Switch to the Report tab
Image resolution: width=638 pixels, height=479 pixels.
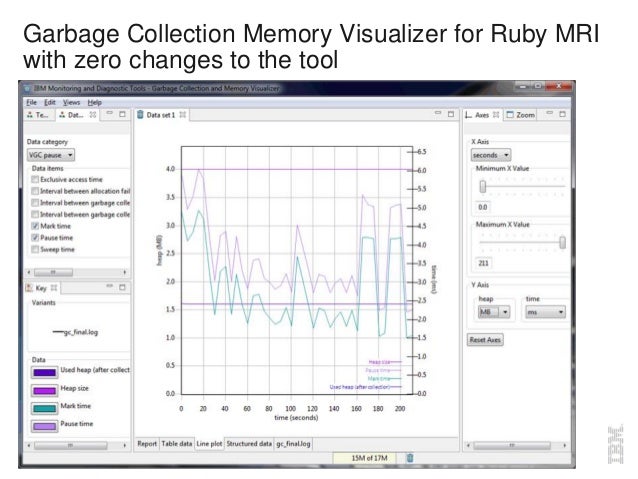coord(147,444)
